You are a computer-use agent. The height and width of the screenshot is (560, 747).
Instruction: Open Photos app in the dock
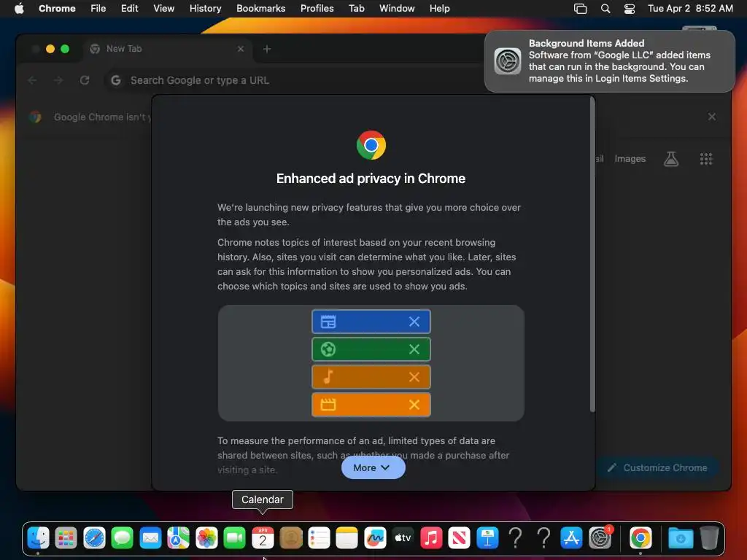(x=206, y=538)
